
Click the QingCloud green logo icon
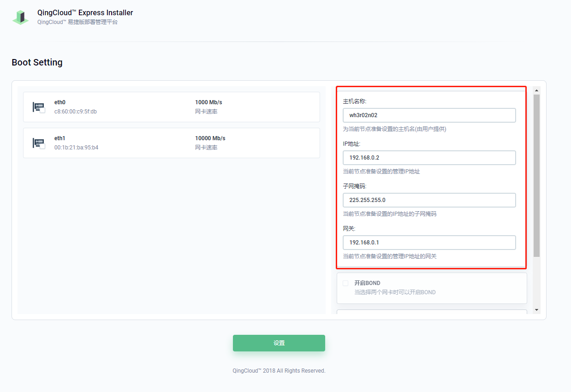point(20,17)
